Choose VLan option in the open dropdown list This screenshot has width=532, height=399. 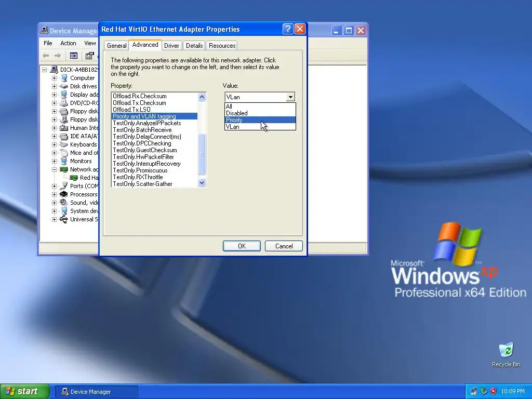click(260, 127)
